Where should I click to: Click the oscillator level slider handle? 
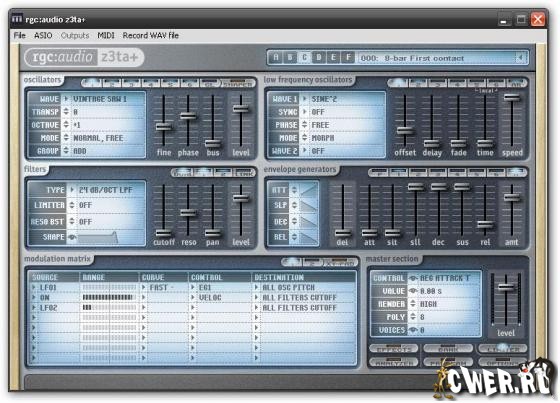[241, 109]
